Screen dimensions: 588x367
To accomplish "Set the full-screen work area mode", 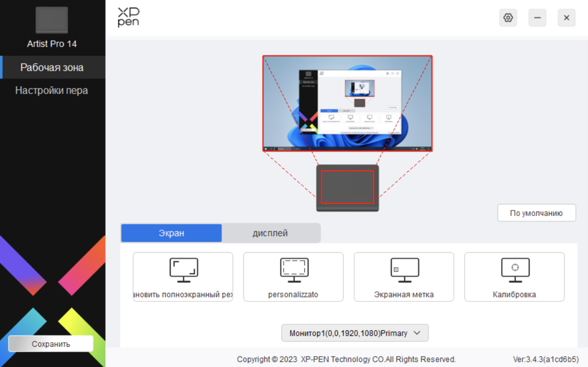I will tap(183, 277).
